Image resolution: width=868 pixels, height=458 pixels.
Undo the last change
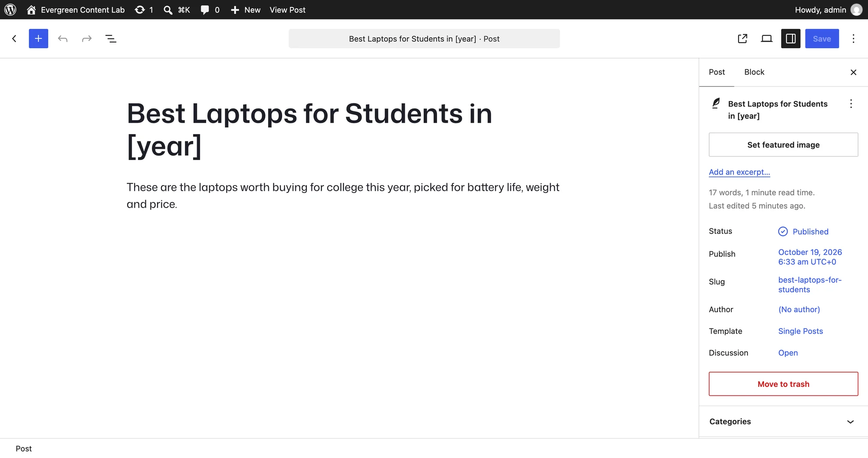(x=62, y=39)
